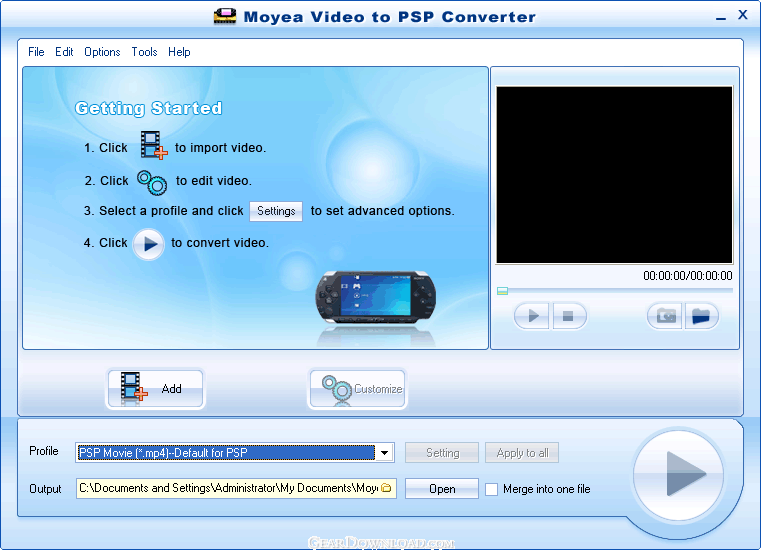
Task: Click the output browse folder icon
Action: tap(385, 488)
